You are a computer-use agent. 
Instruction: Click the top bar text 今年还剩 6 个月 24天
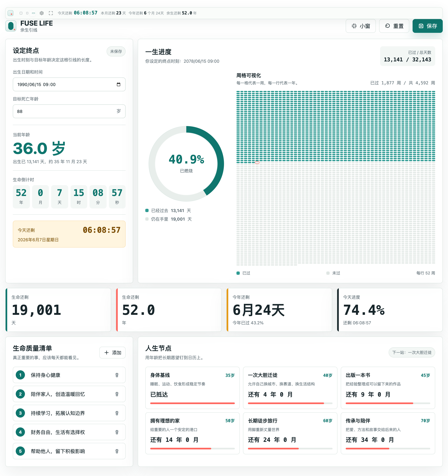coord(146,13)
